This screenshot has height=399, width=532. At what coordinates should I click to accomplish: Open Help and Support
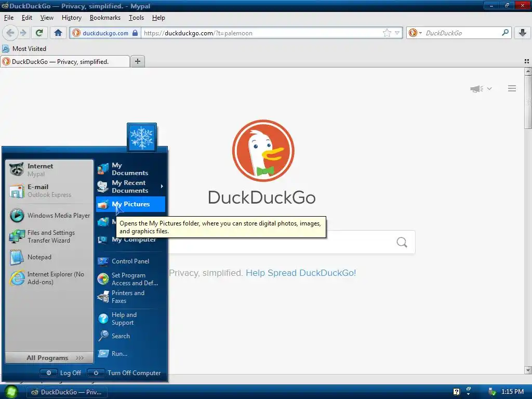[x=130, y=318]
